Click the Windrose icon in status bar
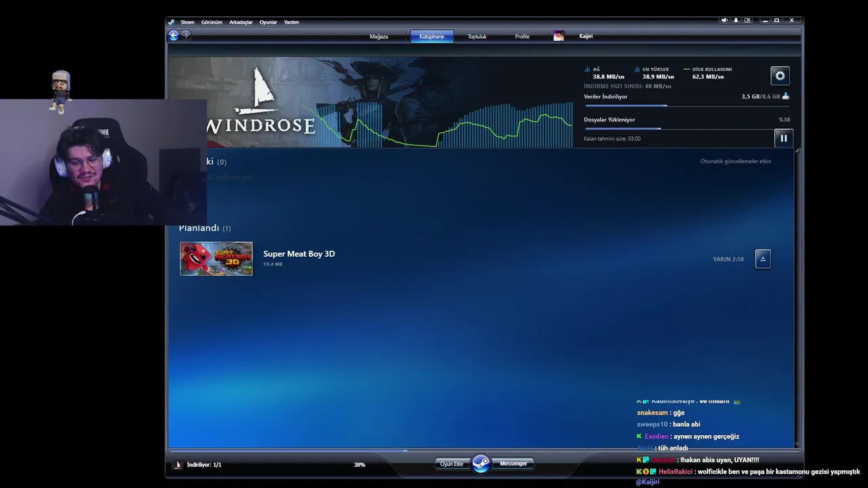The image size is (868, 488). pyautogui.click(x=178, y=465)
